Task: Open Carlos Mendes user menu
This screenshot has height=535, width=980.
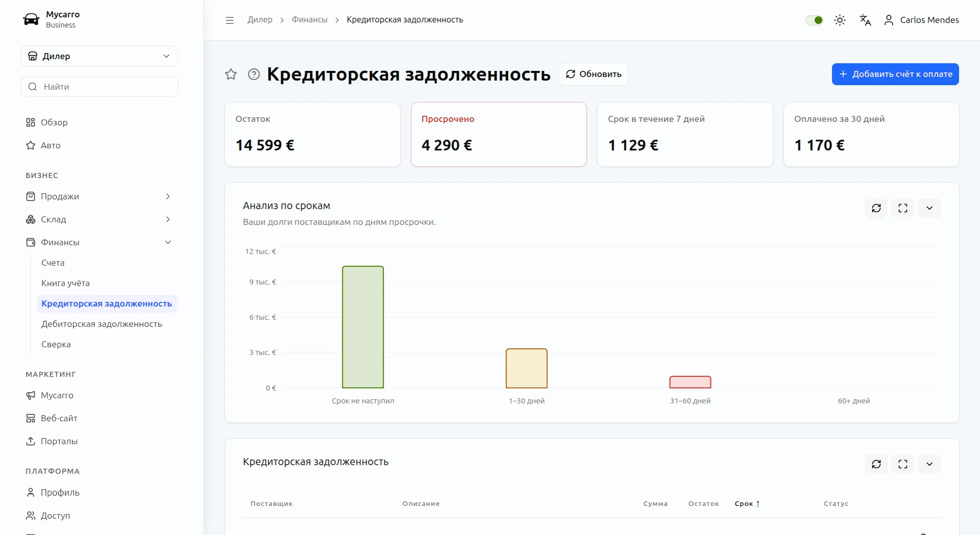Action: [x=921, y=20]
